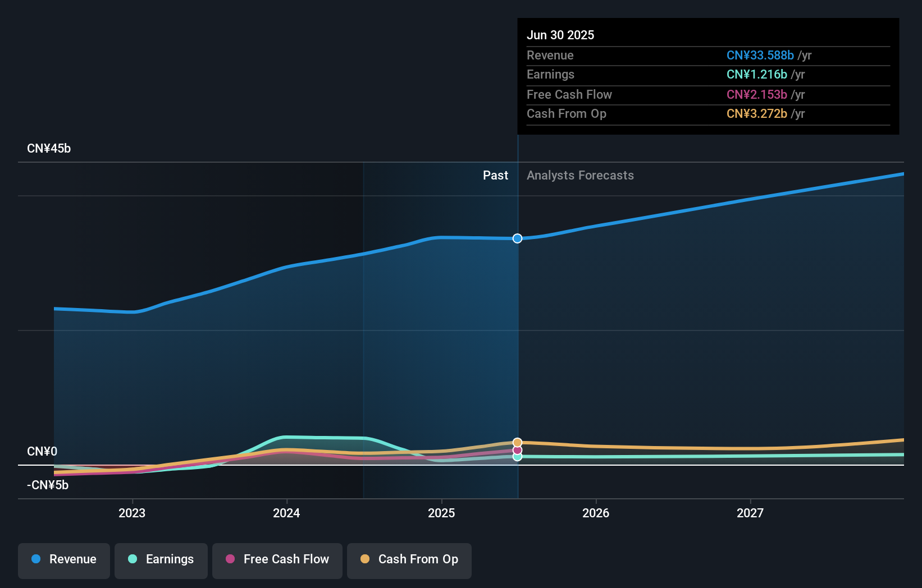This screenshot has width=922, height=588.
Task: Click the 2027 x-axis label
Action: (750, 513)
